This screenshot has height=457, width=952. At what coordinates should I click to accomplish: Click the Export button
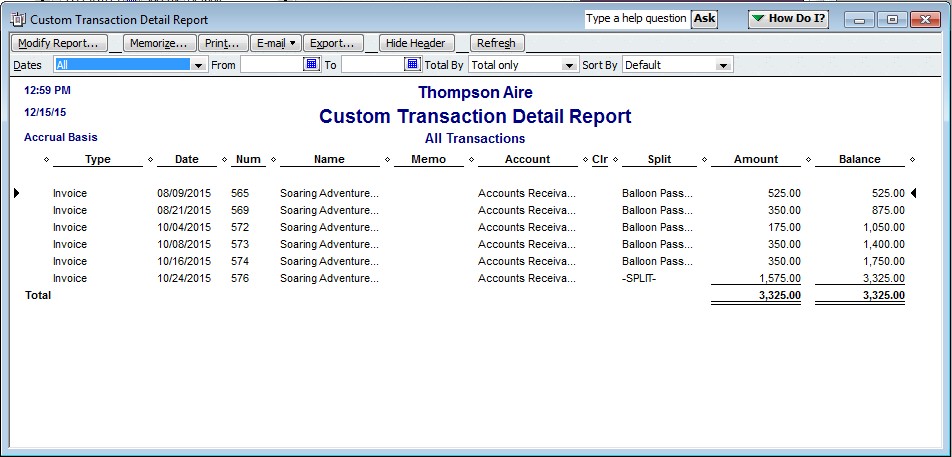(x=332, y=43)
